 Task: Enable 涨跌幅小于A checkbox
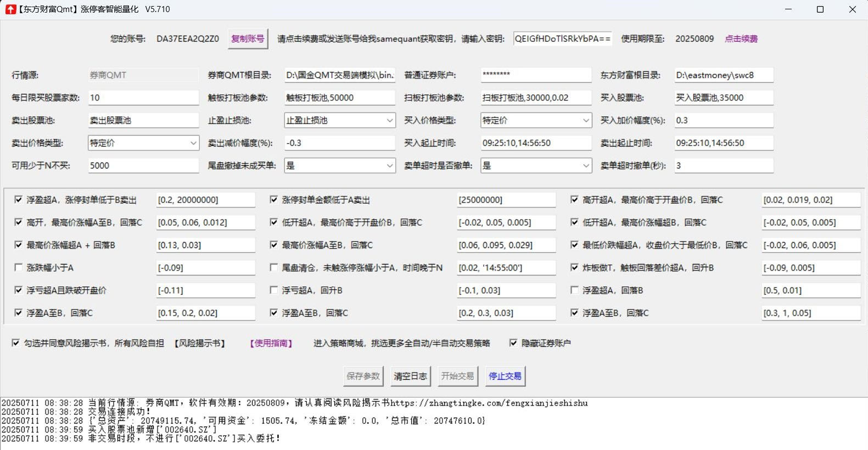(19, 268)
